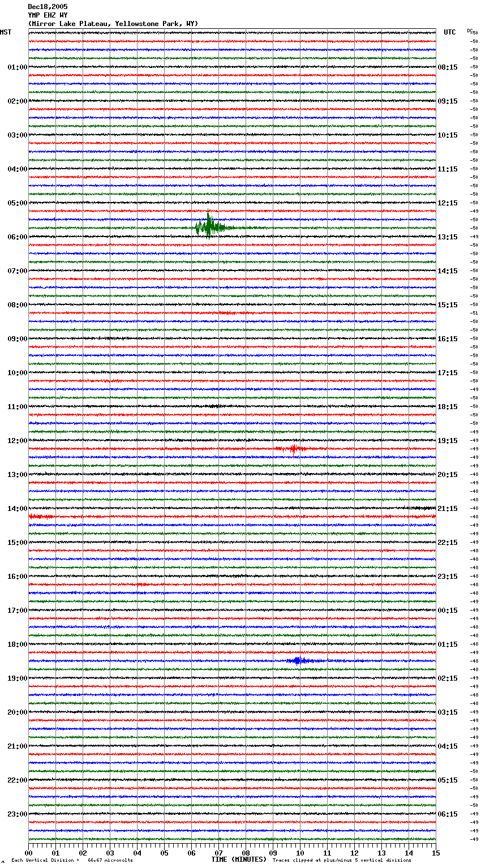
Task: Click the 19:15 UTC time label
Action: pos(448,441)
